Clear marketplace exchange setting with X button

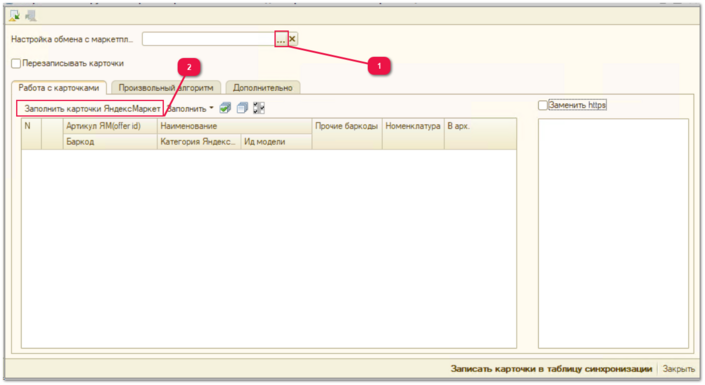point(292,39)
